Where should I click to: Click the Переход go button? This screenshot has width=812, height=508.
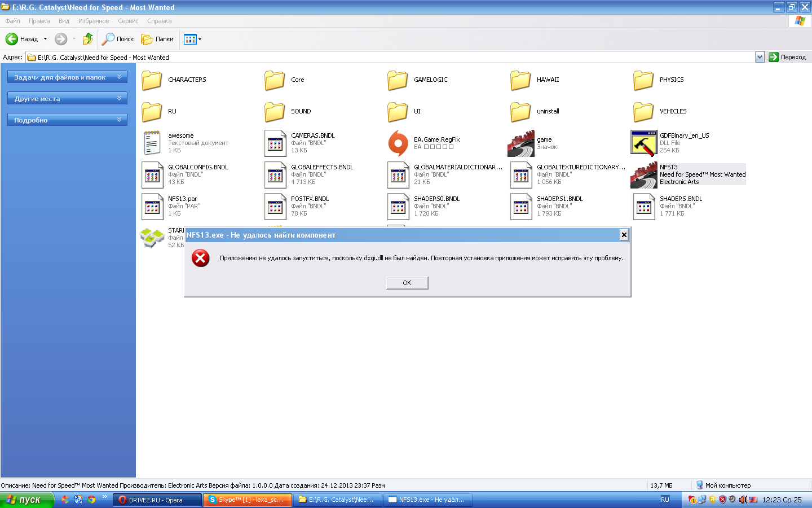click(x=788, y=57)
